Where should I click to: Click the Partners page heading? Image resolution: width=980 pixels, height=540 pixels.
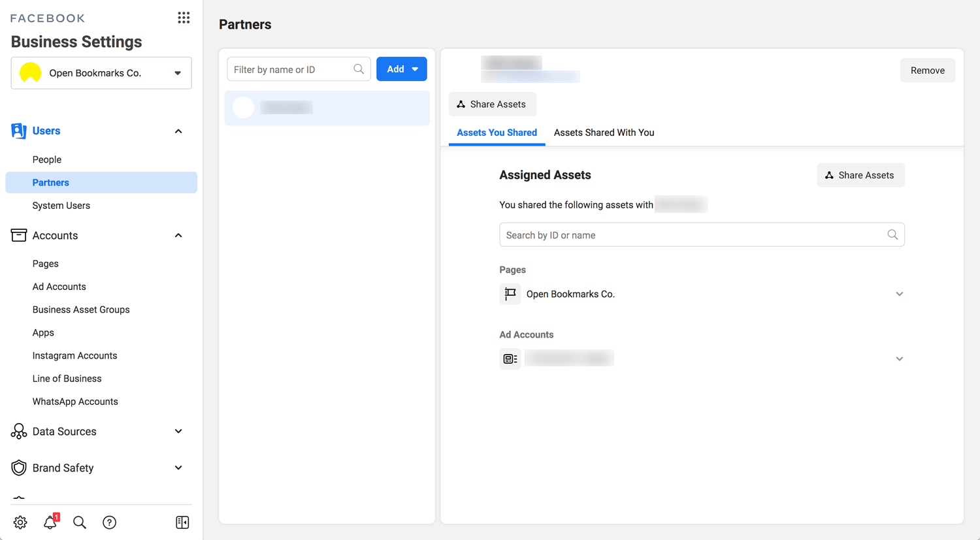(x=245, y=25)
